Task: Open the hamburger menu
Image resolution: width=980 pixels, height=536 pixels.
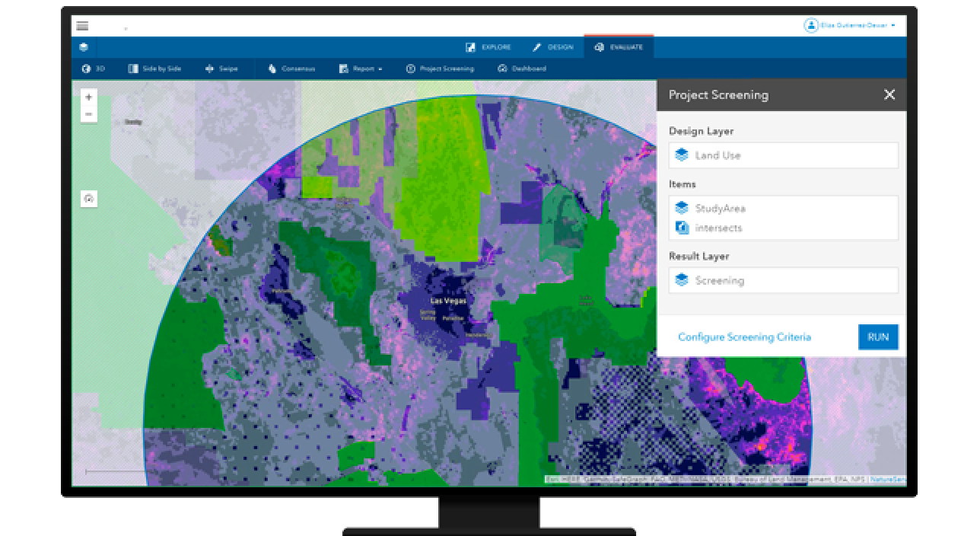Action: (82, 26)
